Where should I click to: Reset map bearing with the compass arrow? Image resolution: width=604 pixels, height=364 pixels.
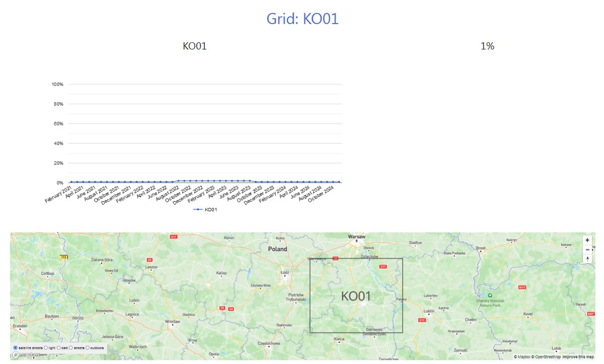pos(587,258)
